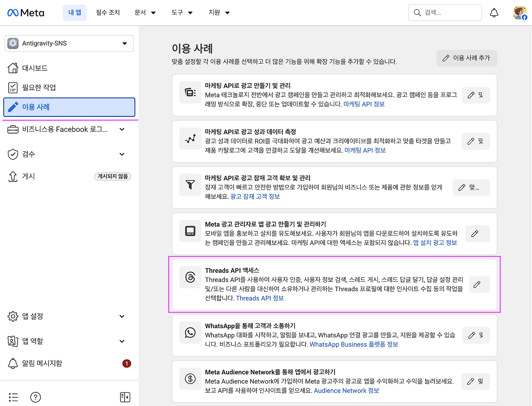This screenshot has width=532, height=406.
Task: Open the 광고 잠재 고객 정보 link
Action: (x=255, y=197)
